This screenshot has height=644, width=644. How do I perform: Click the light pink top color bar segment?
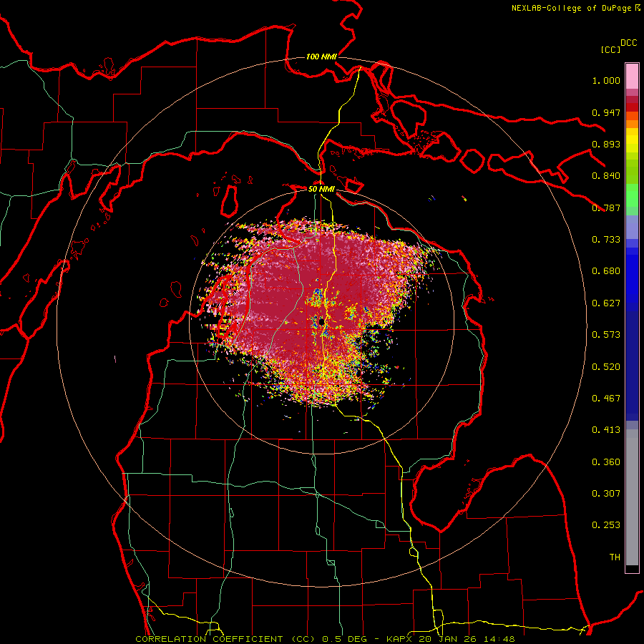632,77
